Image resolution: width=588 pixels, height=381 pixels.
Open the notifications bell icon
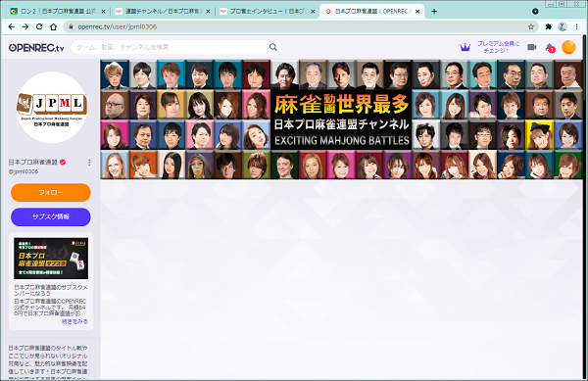pyautogui.click(x=550, y=48)
